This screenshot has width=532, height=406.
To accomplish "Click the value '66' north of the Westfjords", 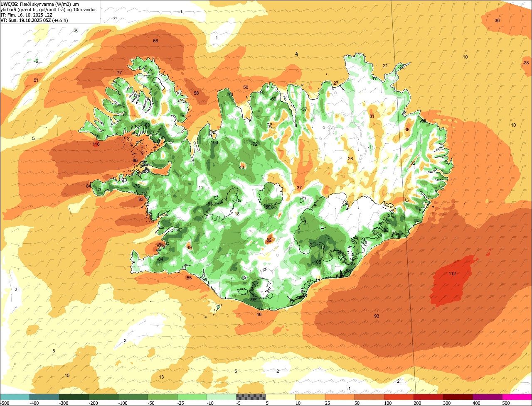I will (155, 41).
